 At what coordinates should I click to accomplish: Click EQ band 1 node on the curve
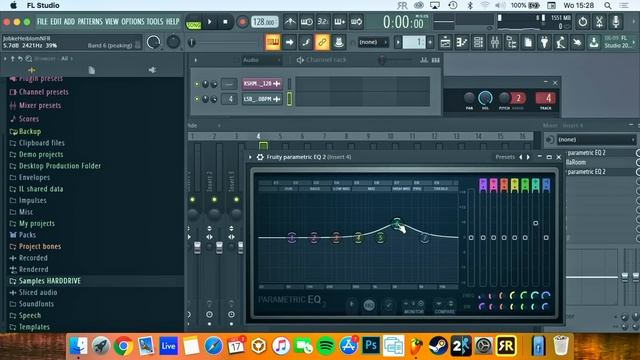click(292, 237)
